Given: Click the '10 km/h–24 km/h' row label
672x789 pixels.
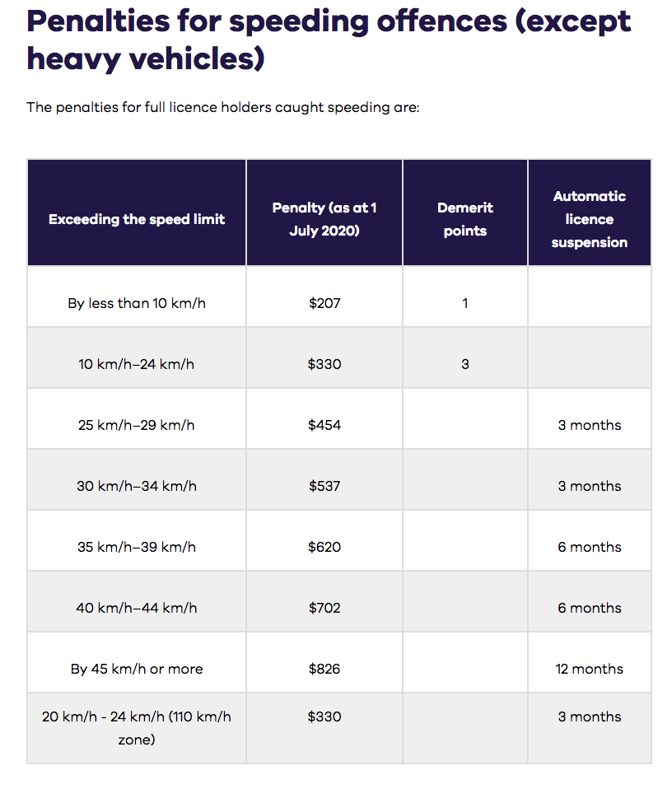Looking at the screenshot, I should click(137, 364).
